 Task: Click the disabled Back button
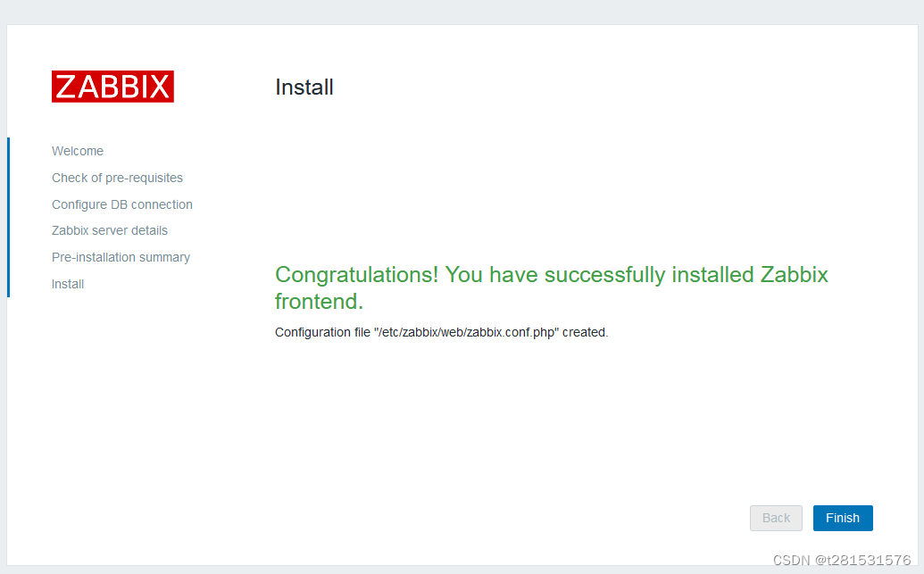click(x=776, y=518)
